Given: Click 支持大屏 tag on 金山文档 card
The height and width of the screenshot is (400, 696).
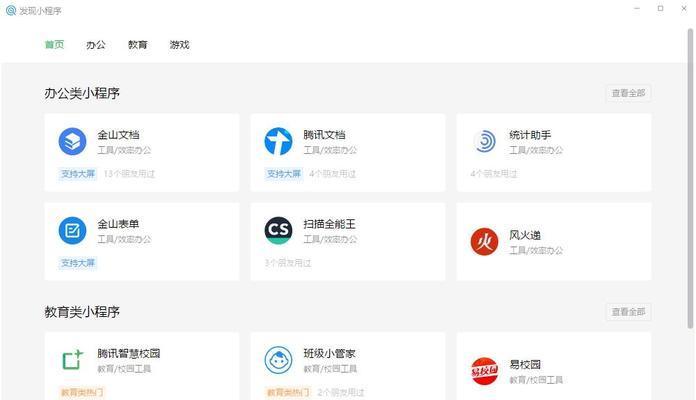Looking at the screenshot, I should 78,174.
